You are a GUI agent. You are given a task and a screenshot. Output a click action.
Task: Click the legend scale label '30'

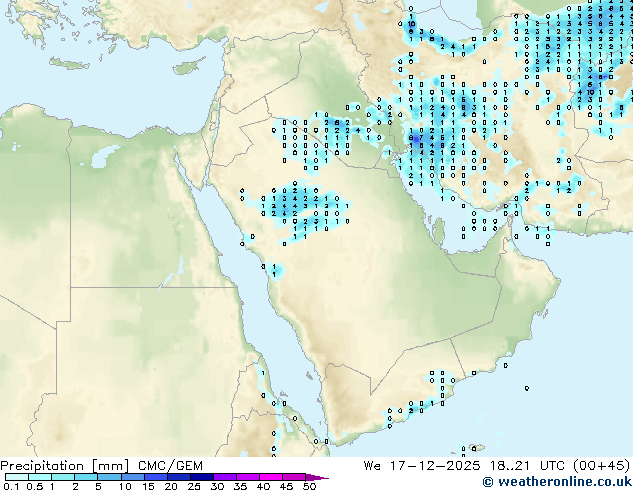click(217, 486)
